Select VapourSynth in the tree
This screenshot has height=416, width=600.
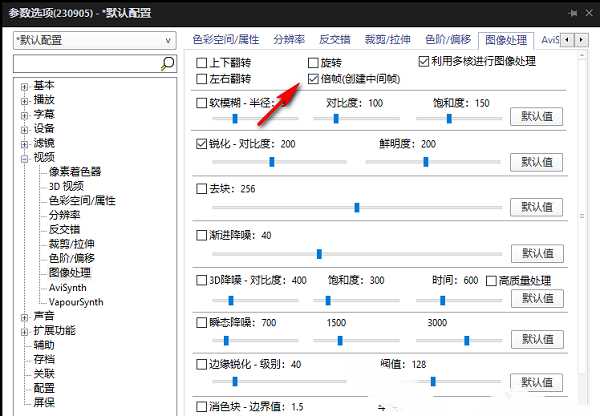tap(76, 302)
